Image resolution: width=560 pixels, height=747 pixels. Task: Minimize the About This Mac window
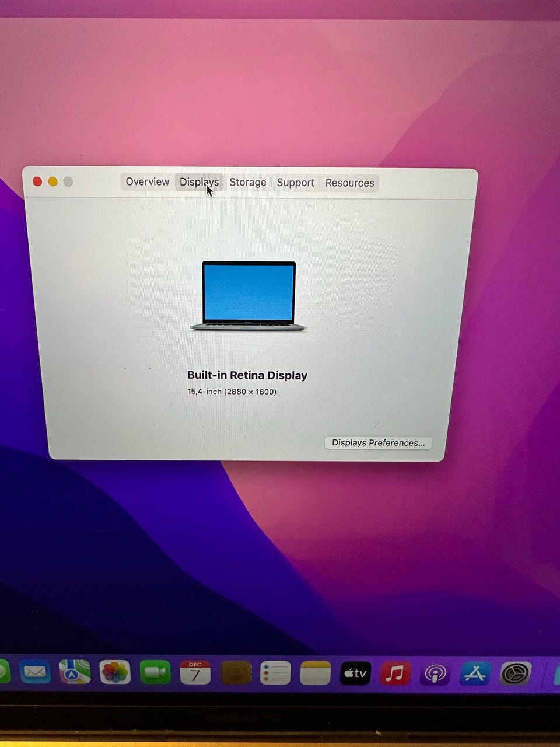pyautogui.click(x=52, y=181)
